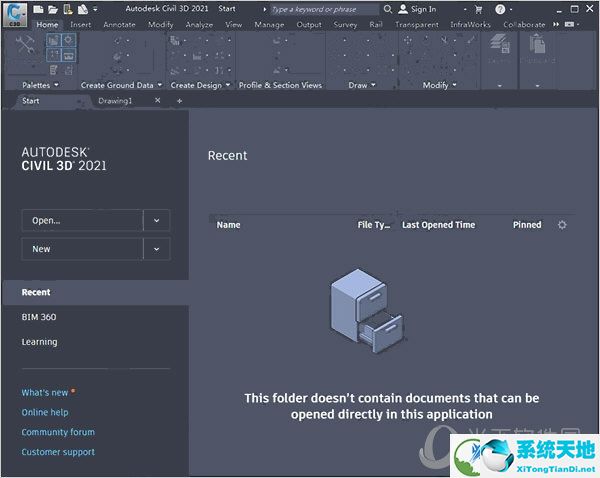Open the dropdown arrow beside New button
This screenshot has width=600, height=478.
[157, 249]
